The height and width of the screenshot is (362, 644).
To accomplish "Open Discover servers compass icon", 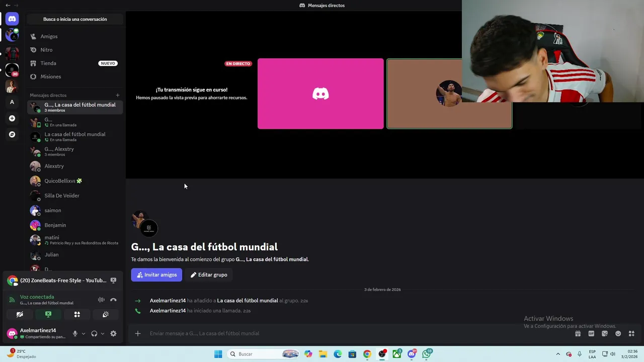I will [12, 135].
